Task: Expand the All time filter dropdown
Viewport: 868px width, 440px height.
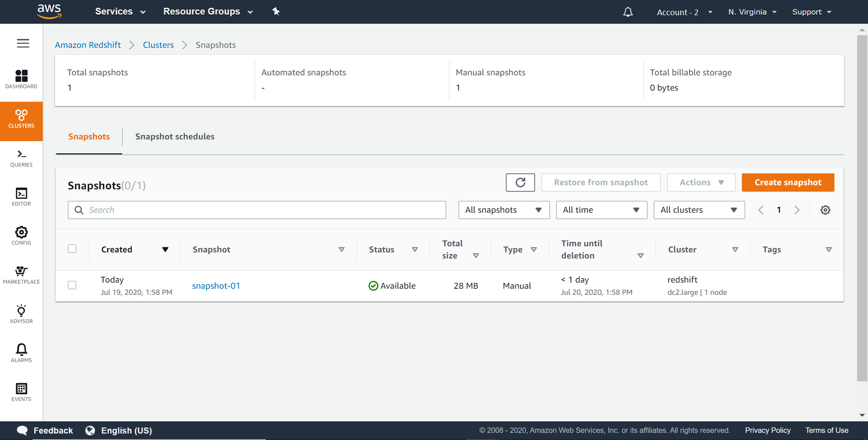Action: [x=601, y=210]
